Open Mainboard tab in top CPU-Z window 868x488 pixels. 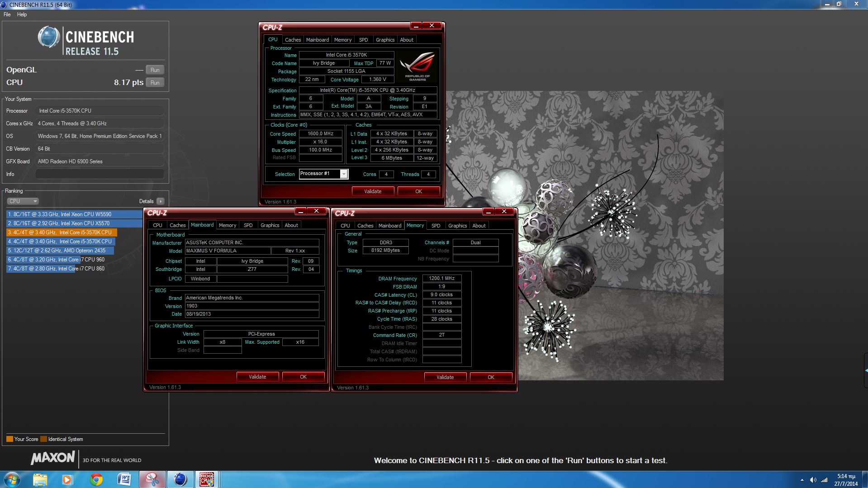pyautogui.click(x=318, y=40)
